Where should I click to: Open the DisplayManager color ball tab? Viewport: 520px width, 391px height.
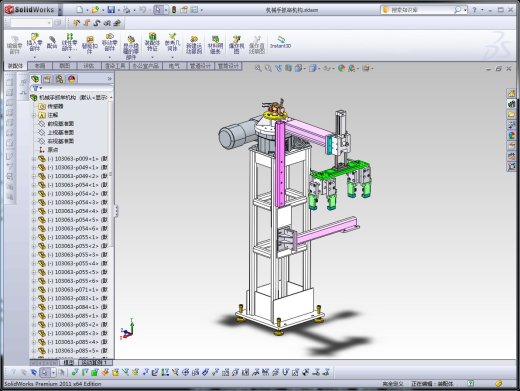tap(72, 79)
